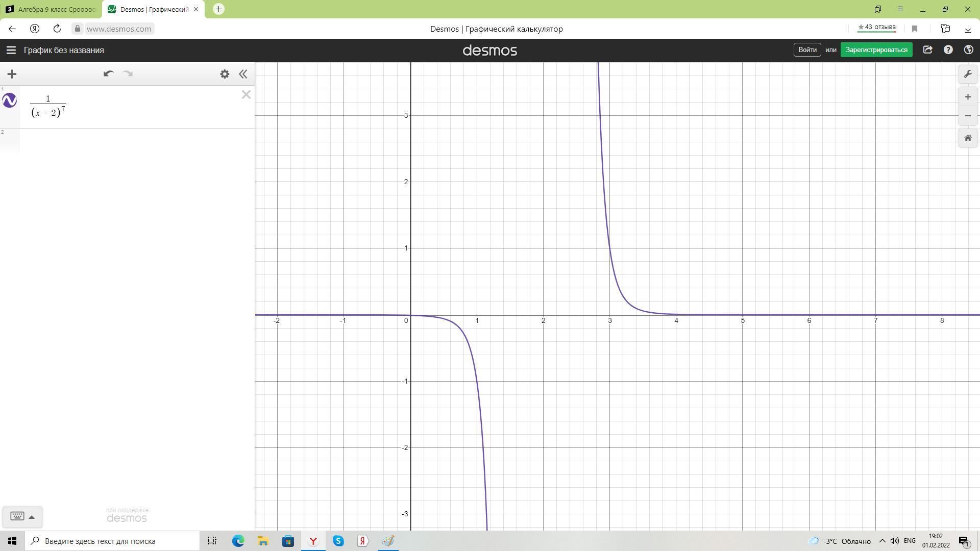Collapse the expression list panel
The width and height of the screenshot is (980, 551).
click(x=243, y=74)
